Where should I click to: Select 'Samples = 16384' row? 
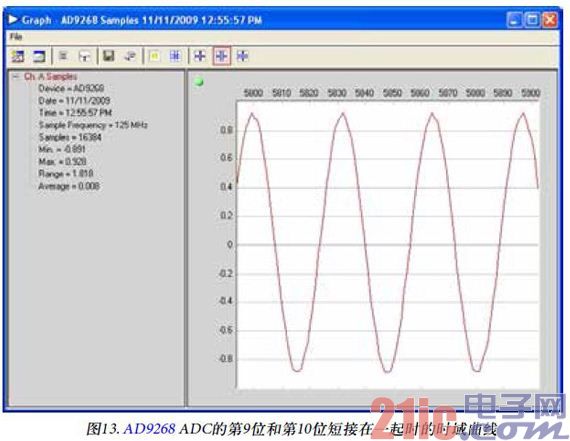click(70, 137)
